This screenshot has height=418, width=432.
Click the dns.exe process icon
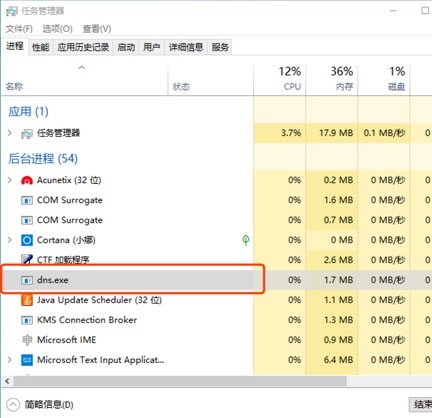(x=27, y=280)
